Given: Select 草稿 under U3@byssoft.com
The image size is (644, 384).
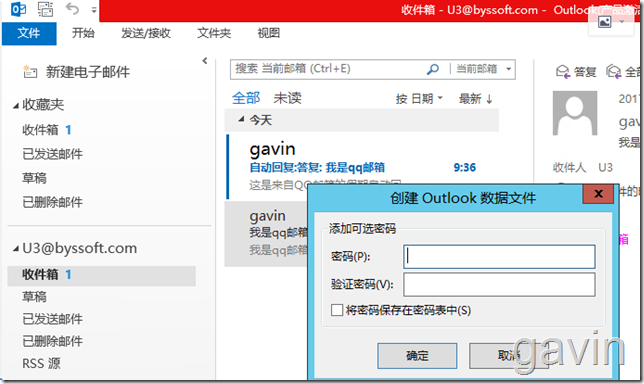Looking at the screenshot, I should tap(34, 297).
